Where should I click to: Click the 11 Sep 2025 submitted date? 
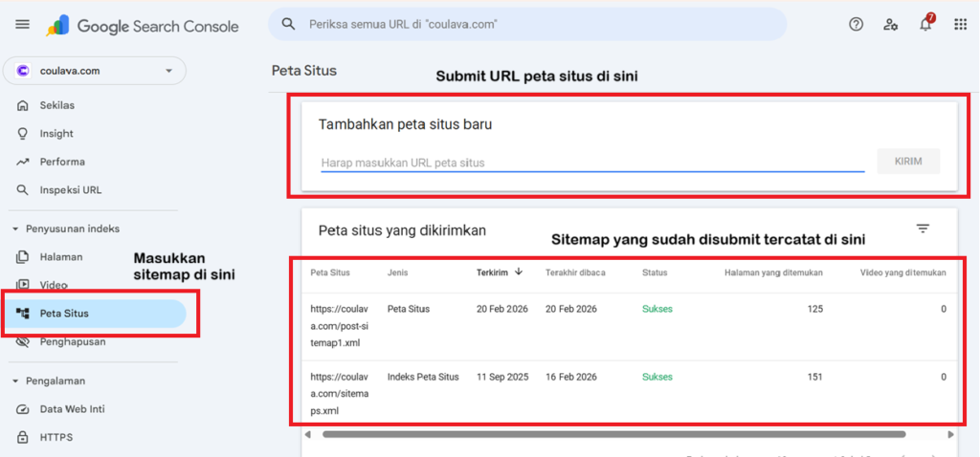tap(502, 377)
